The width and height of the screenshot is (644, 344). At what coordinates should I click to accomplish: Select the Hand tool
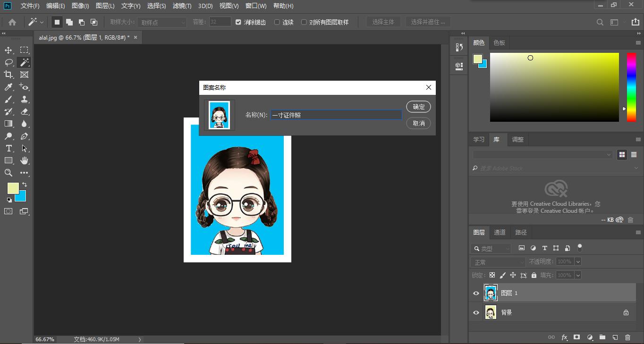pos(24,160)
